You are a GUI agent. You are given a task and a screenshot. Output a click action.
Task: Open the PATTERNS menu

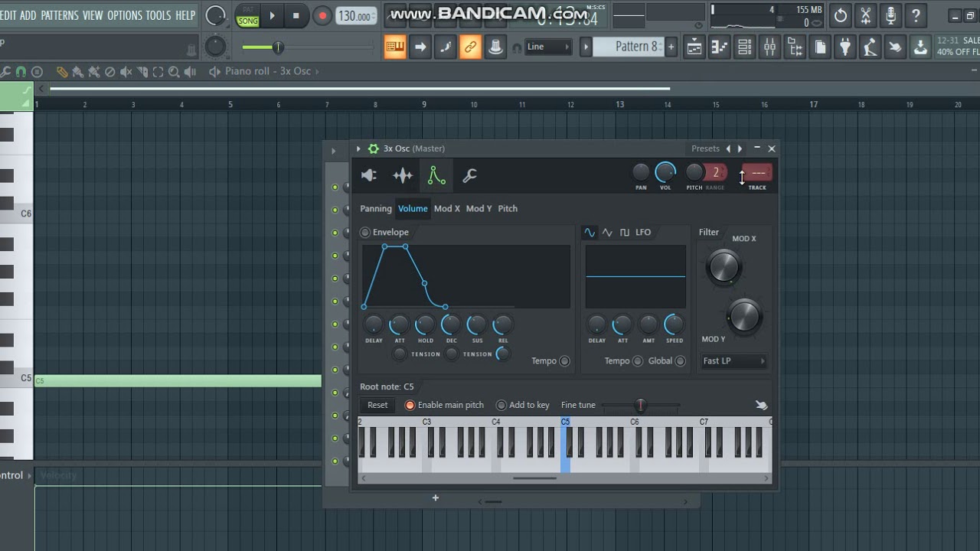tap(60, 15)
